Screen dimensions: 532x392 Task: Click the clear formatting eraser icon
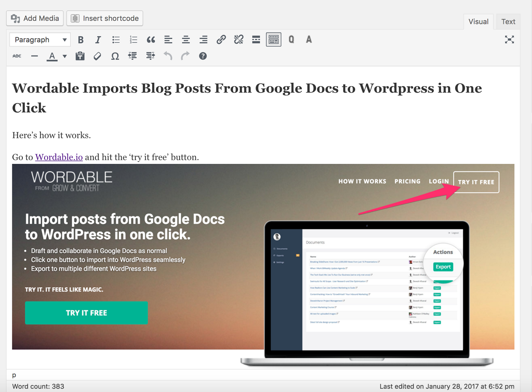[97, 56]
